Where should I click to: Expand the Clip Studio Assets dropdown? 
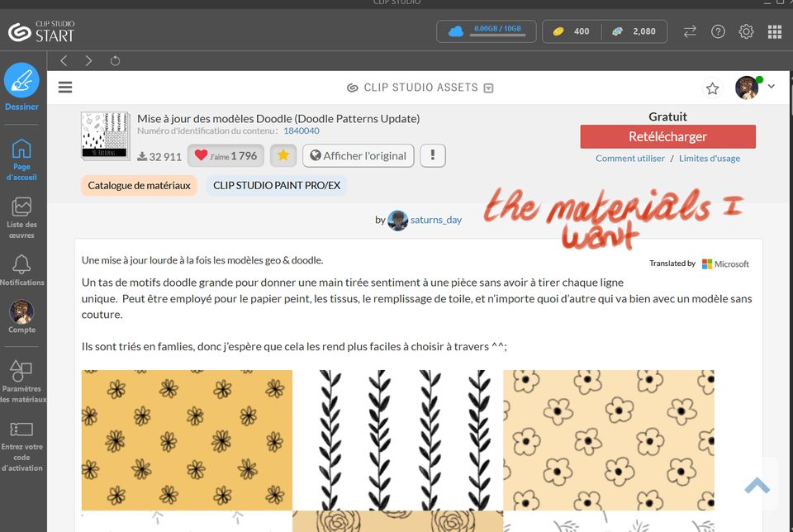coord(488,88)
